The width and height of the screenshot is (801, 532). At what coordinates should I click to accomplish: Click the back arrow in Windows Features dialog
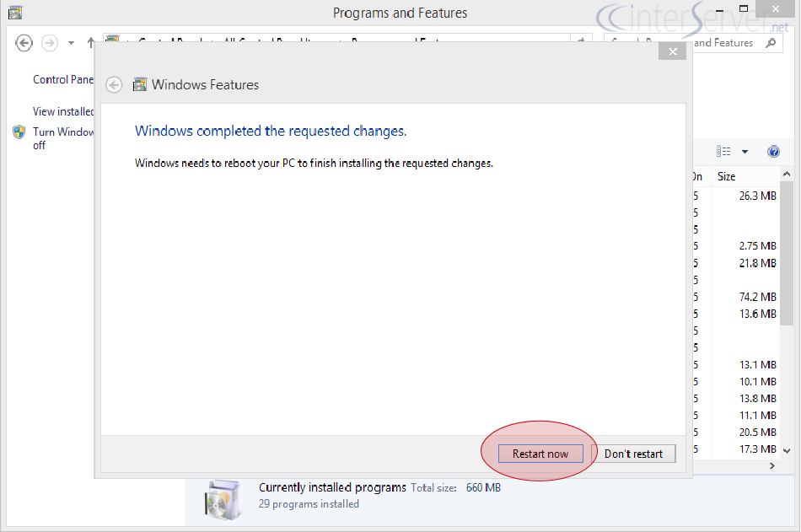click(x=114, y=85)
